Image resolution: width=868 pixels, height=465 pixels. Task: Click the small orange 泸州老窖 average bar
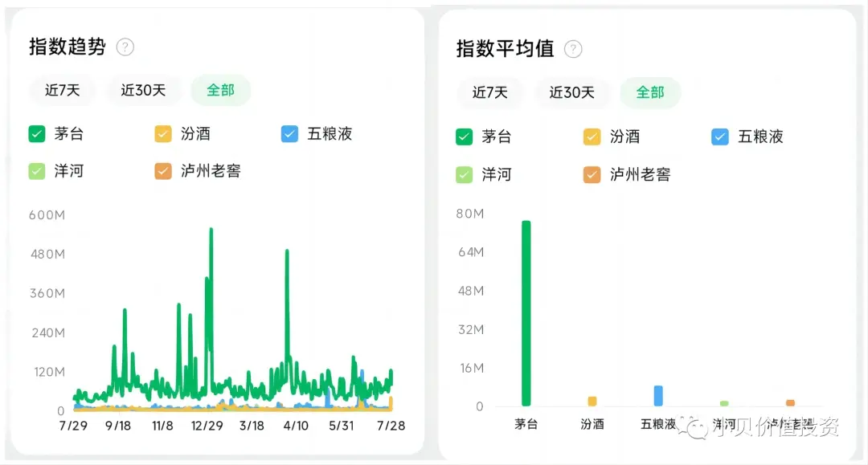[791, 403]
